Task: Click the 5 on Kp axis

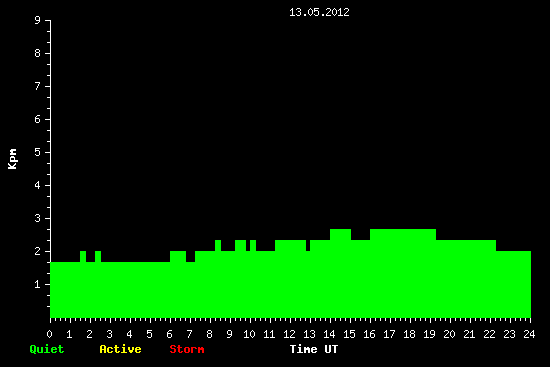Action: pyautogui.click(x=38, y=152)
